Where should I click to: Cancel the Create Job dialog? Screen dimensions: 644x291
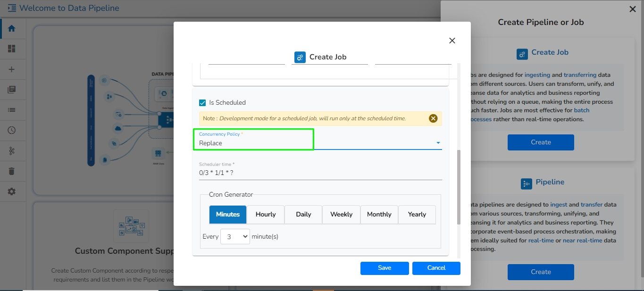click(436, 268)
